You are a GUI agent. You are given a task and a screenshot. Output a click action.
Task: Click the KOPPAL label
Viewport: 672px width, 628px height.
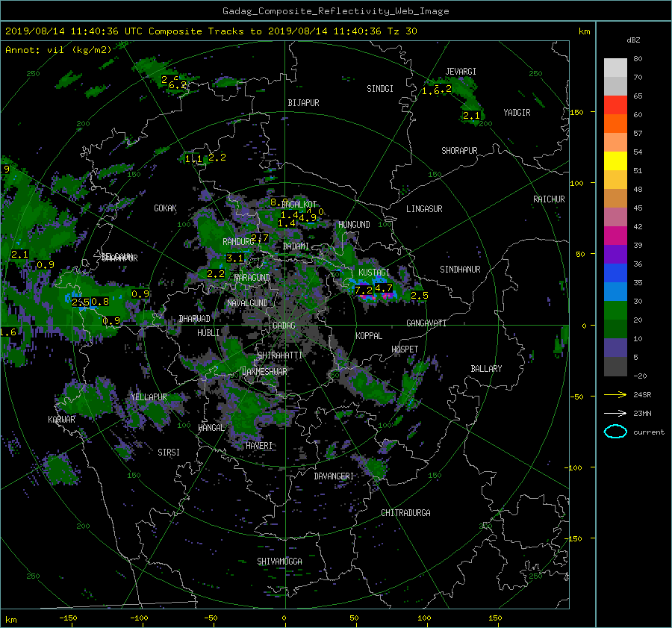(x=369, y=335)
